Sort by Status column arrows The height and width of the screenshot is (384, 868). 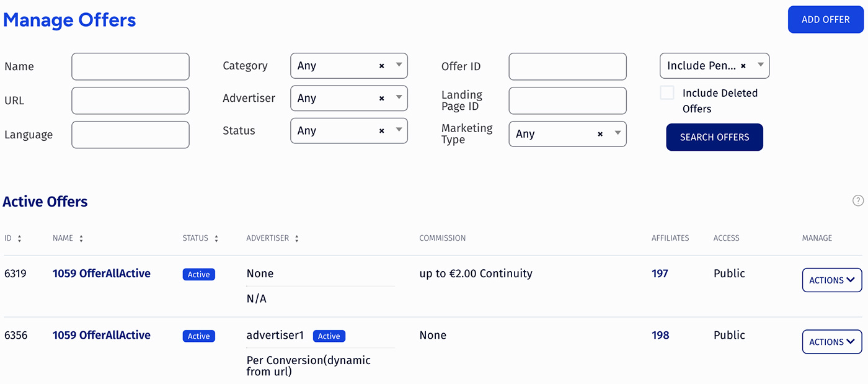[216, 239]
